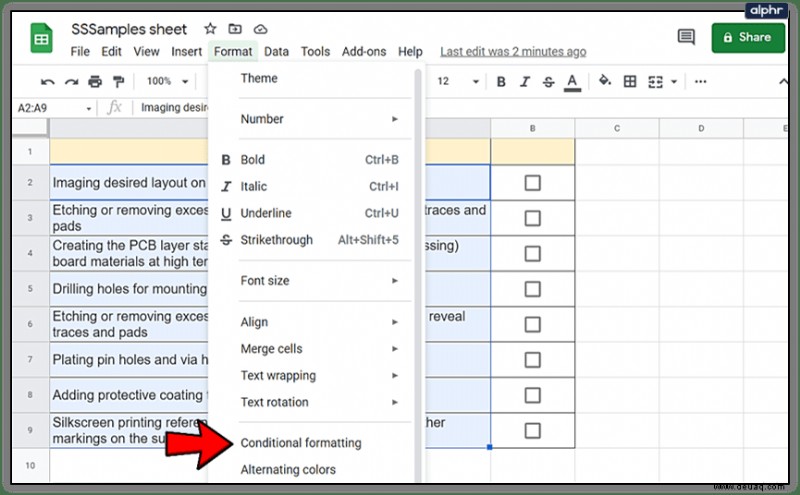Check cloud save status icon
800x495 pixels.
pyautogui.click(x=260, y=29)
